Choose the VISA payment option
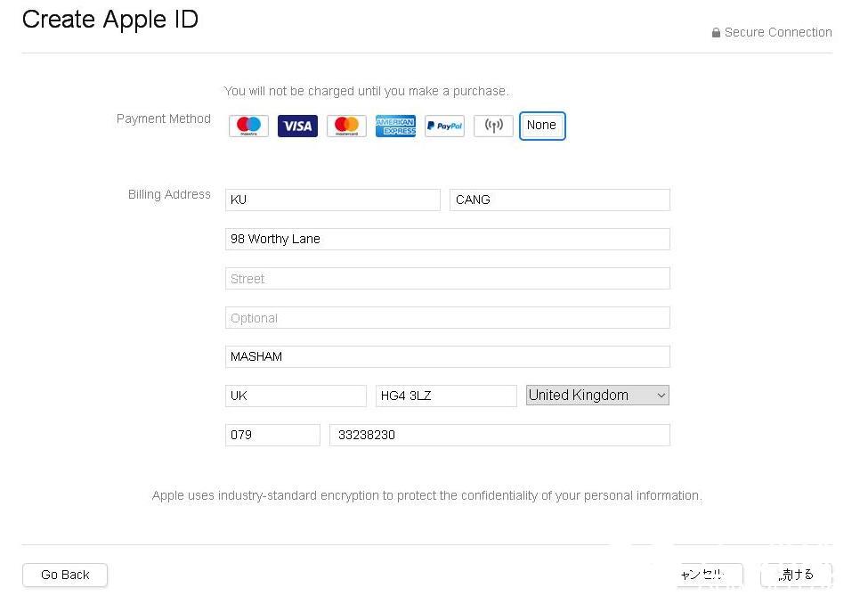This screenshot has width=868, height=604. click(297, 126)
